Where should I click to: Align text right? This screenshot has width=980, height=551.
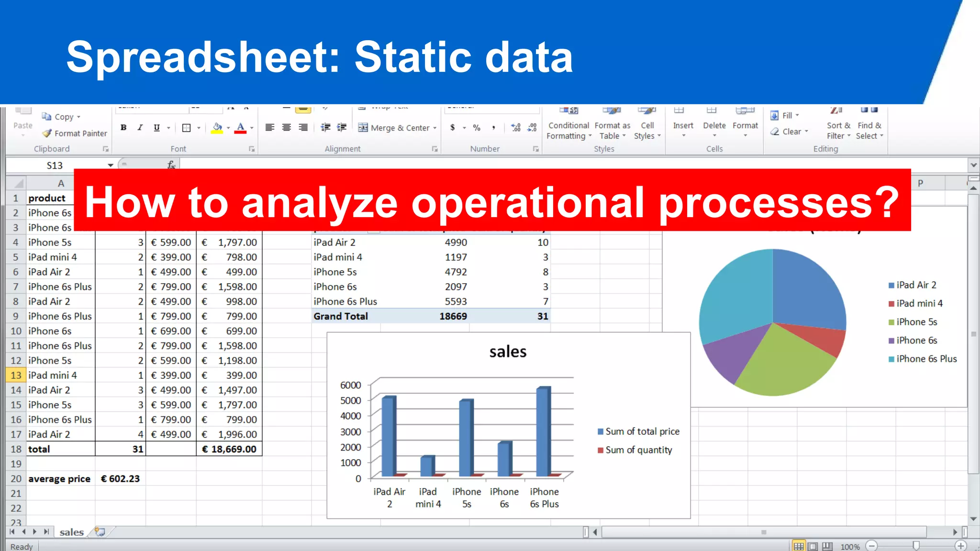click(x=303, y=127)
